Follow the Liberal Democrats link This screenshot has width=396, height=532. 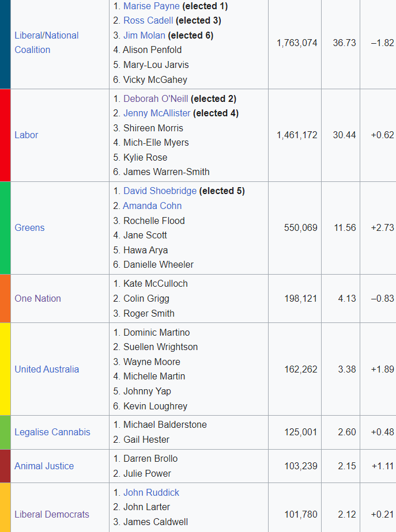(52, 514)
